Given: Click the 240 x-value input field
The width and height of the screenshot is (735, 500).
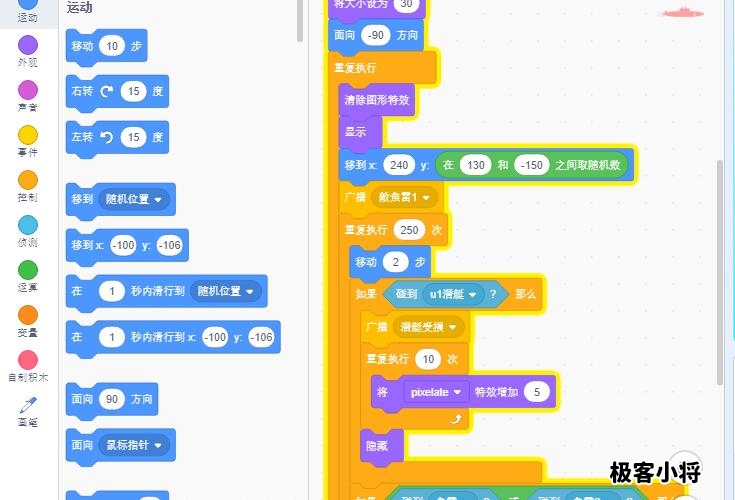Looking at the screenshot, I should pyautogui.click(x=398, y=165).
